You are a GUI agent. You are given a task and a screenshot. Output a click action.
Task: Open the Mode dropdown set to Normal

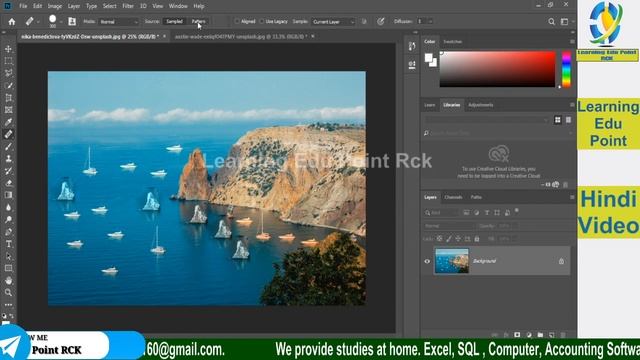coord(118,22)
